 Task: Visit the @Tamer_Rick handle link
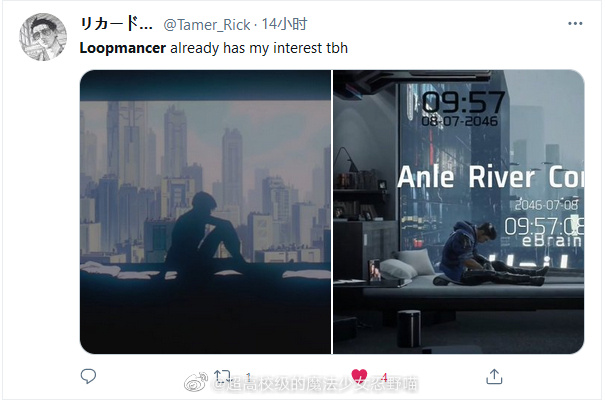point(207,25)
